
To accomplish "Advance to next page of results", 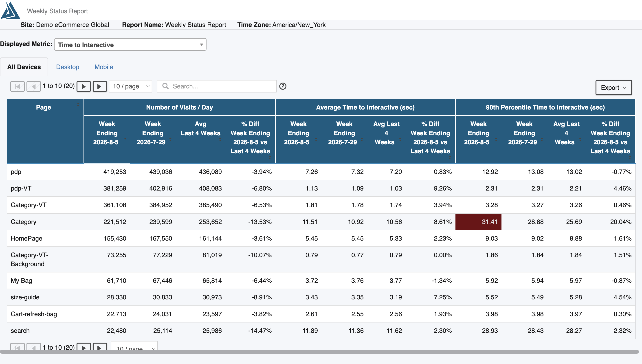I will [x=84, y=86].
